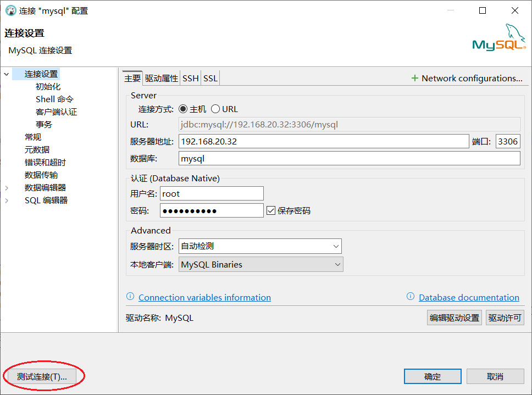The width and height of the screenshot is (532, 395).
Task: Select 事务 in the tree
Action: (44, 125)
